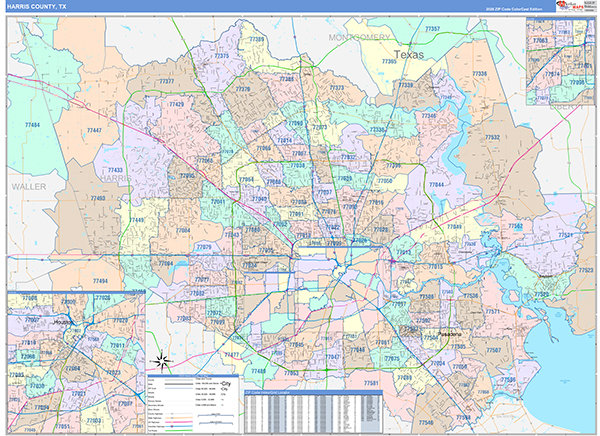This screenshot has width=600, height=436.
Task: Select ZIP code 77377
Action: click(x=167, y=81)
